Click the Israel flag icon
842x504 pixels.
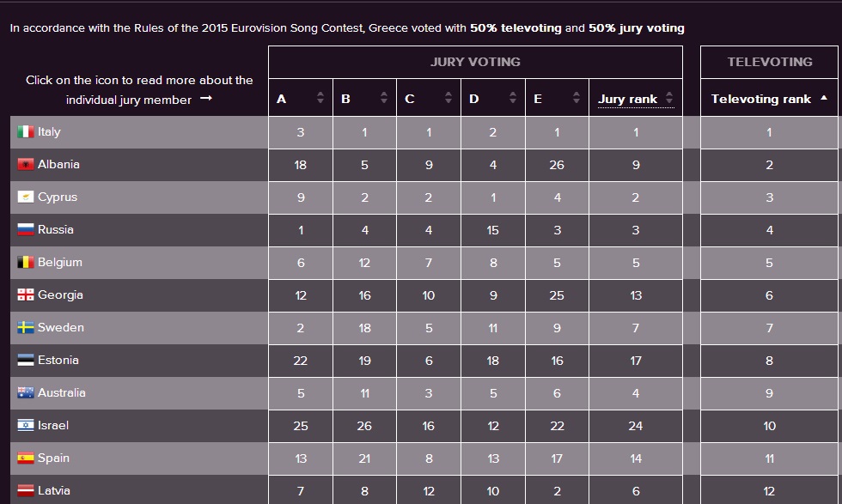(24, 426)
